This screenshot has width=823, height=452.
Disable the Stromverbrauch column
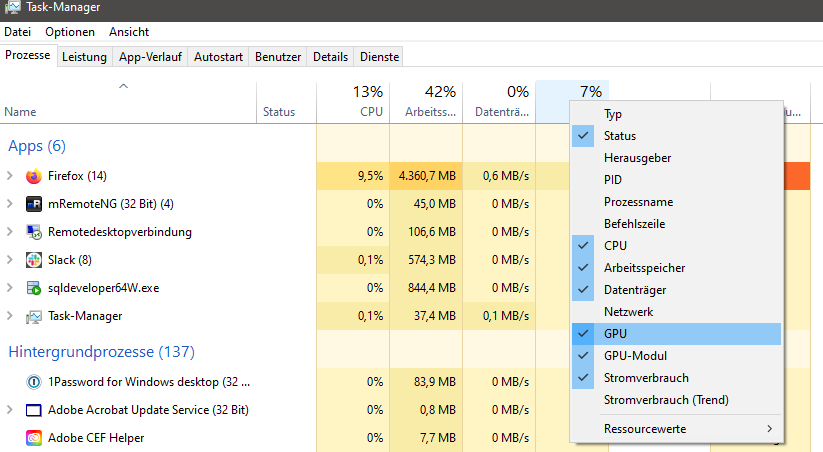coord(646,378)
